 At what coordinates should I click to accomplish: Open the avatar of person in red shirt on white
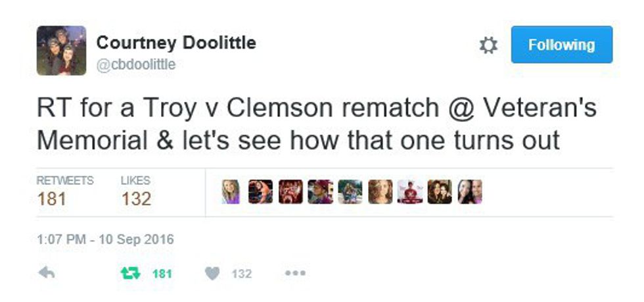pyautogui.click(x=409, y=191)
